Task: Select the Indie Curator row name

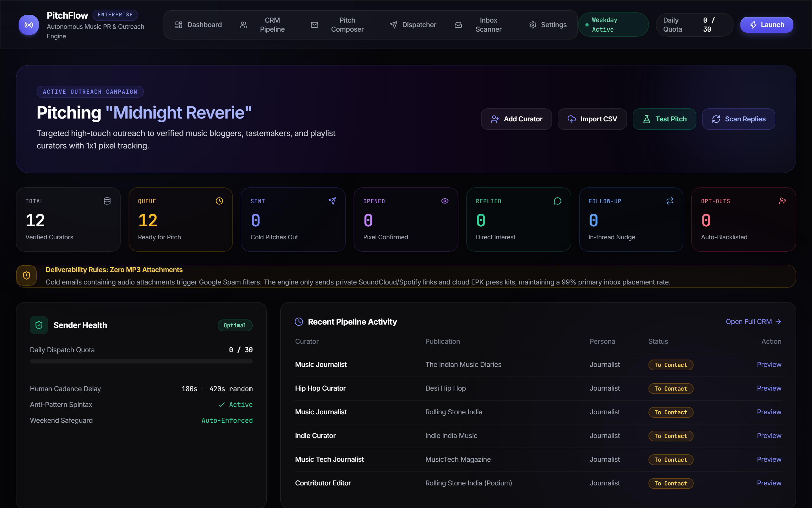Action: coord(315,435)
